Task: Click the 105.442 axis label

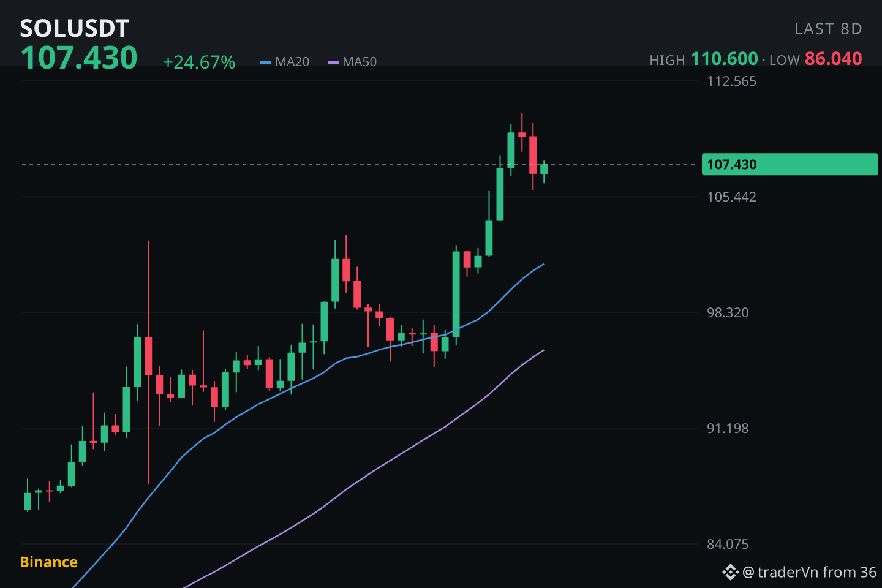Action: tap(731, 197)
